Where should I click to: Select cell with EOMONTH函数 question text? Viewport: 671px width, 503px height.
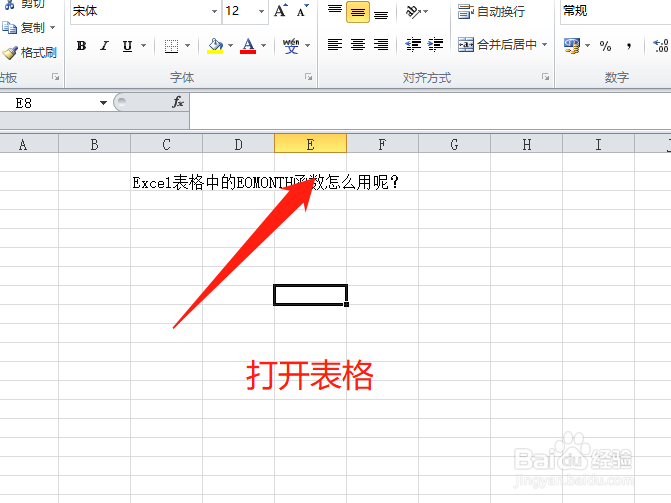[x=166, y=182]
